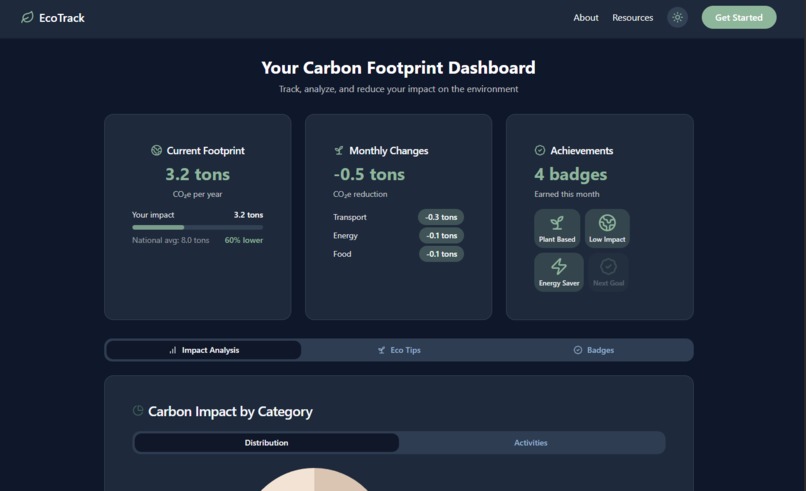Click 'National avg: 8.0 tons' text
806x491 pixels.
pos(171,240)
